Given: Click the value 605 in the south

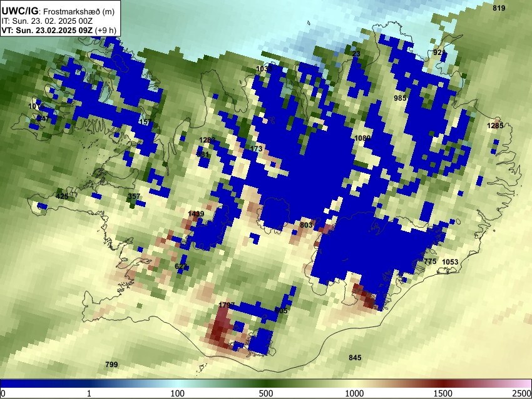Looking at the screenshot, I should click(x=281, y=311).
